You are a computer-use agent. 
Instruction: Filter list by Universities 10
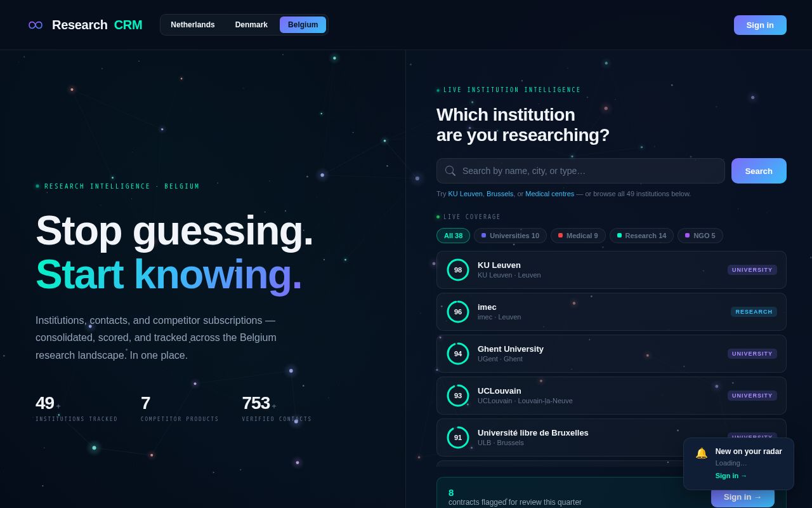pyautogui.click(x=510, y=236)
